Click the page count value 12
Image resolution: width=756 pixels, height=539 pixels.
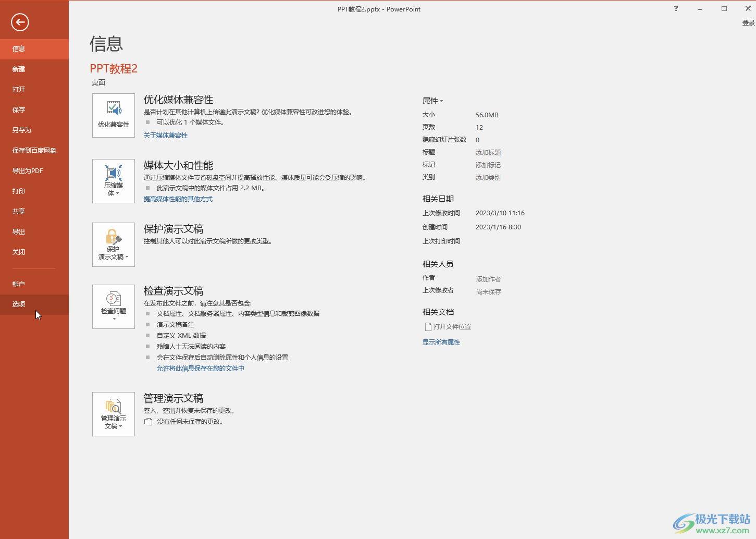[479, 128]
